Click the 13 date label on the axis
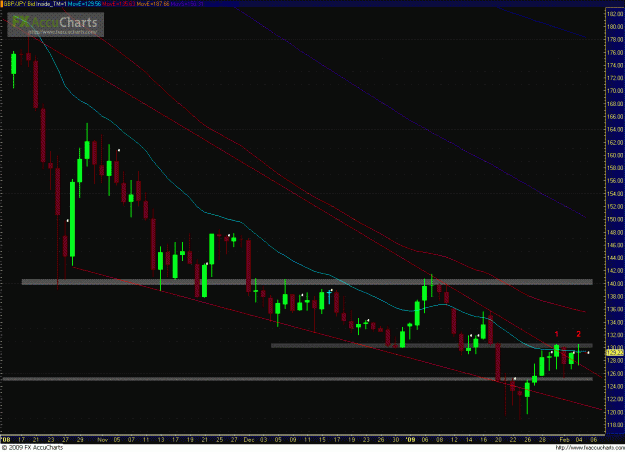 161,440
